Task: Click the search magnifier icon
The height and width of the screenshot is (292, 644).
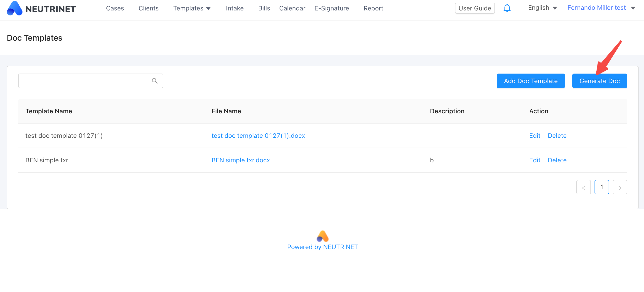Action: 155,81
